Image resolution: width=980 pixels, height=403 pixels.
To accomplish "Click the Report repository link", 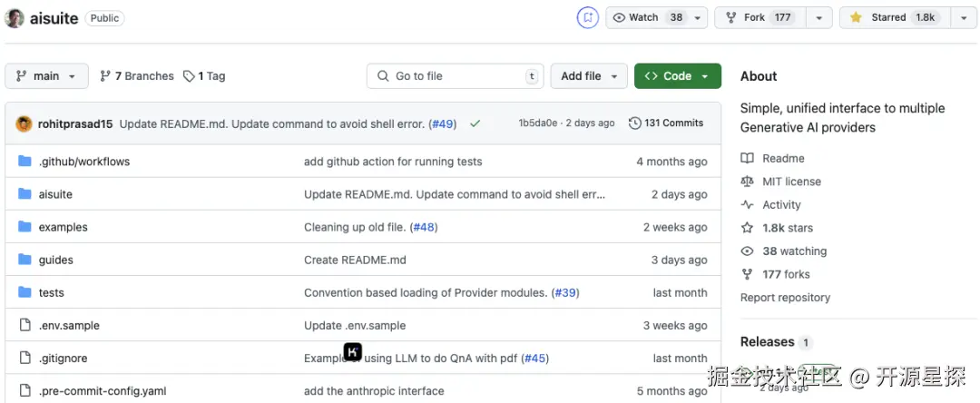I will point(785,298).
